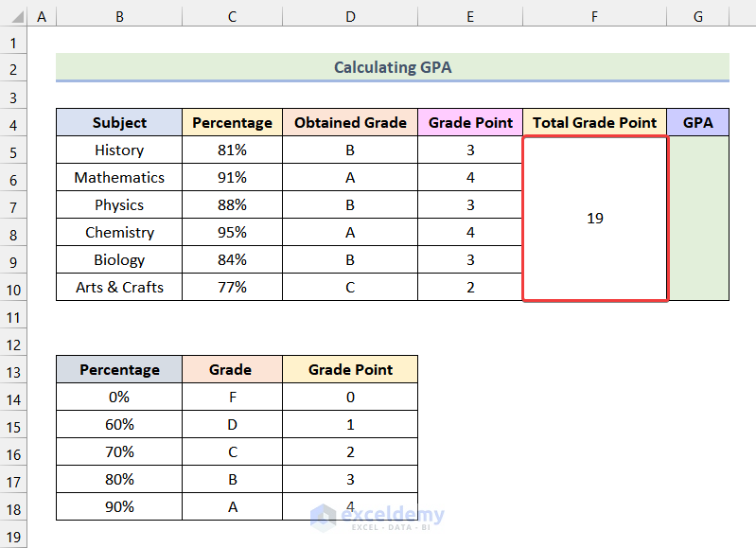Click the Select All corner triangle
756x548 pixels.
pos(14,17)
